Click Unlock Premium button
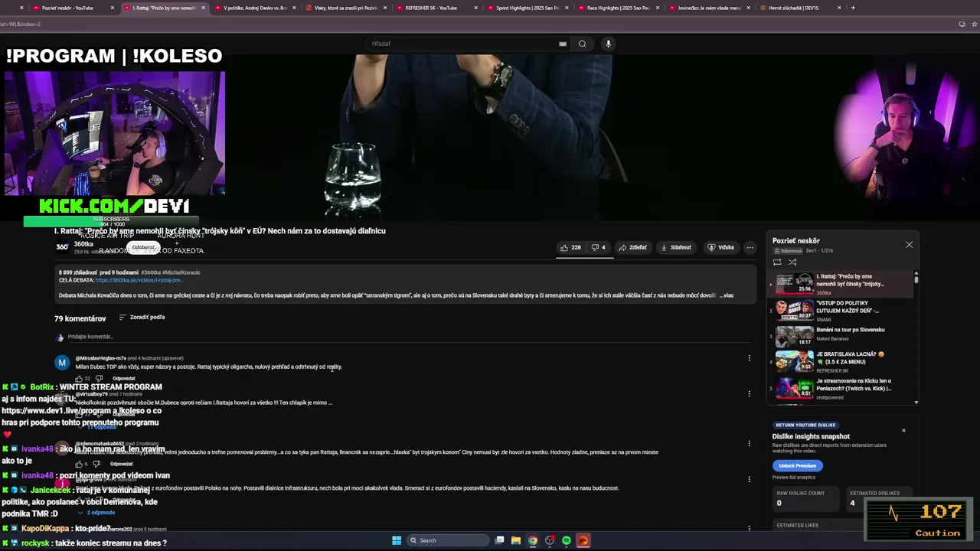This screenshot has height=551, width=980. tap(797, 465)
